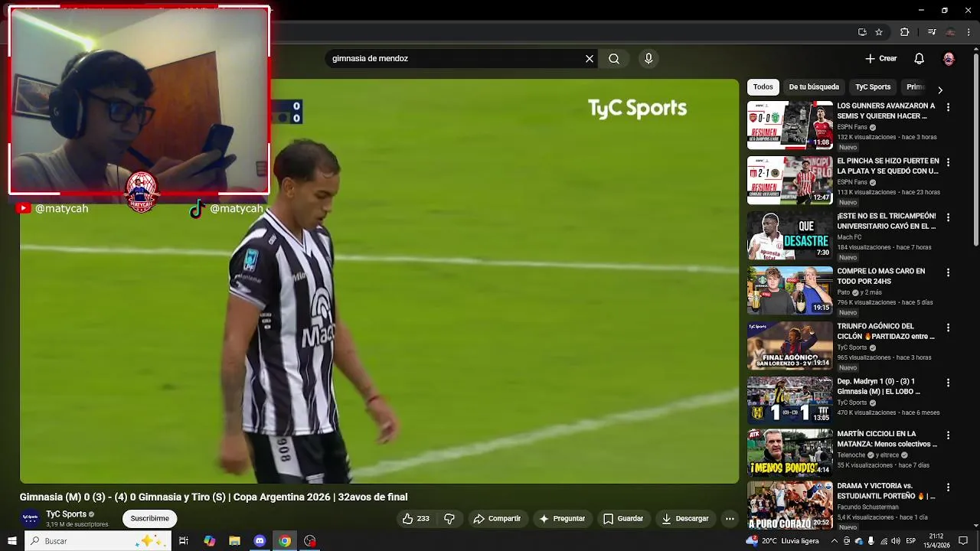Dislike the video with thumbs down
The width and height of the screenshot is (980, 551).
coord(449,519)
